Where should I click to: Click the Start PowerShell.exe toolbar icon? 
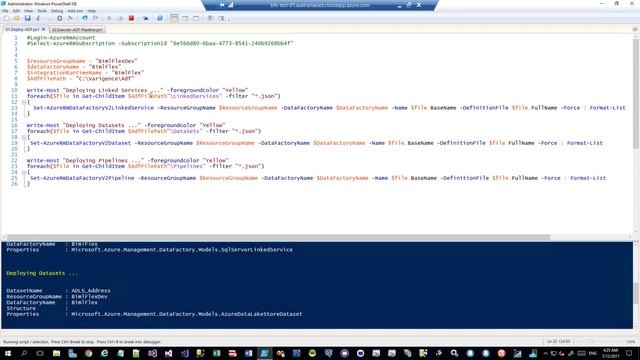tap(160, 18)
